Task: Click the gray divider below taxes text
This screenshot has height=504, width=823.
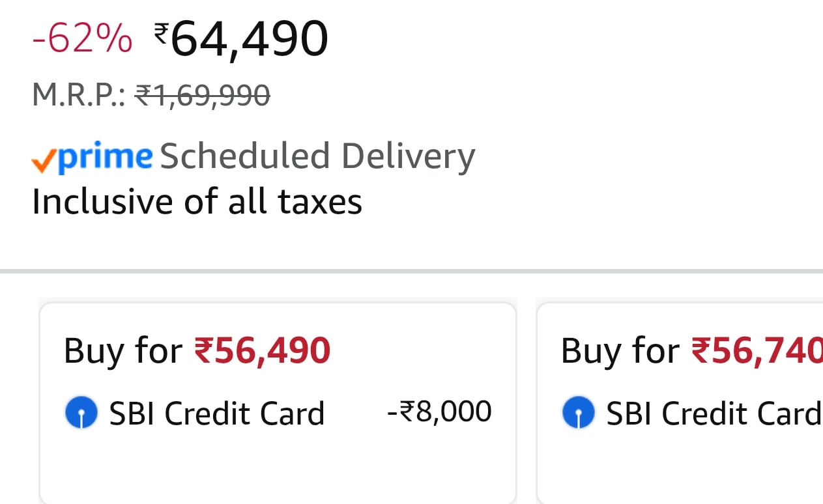Action: (x=411, y=270)
